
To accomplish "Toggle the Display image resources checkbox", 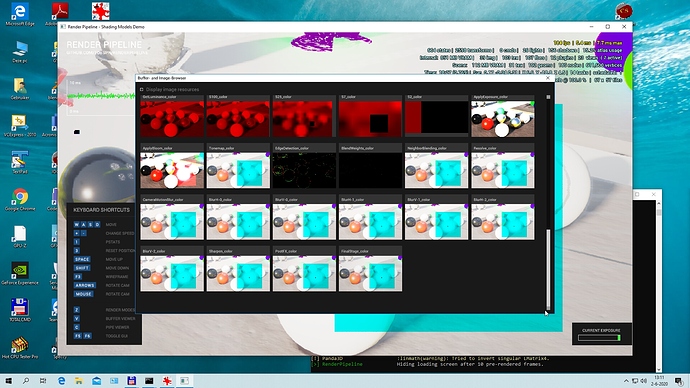I will click(142, 89).
